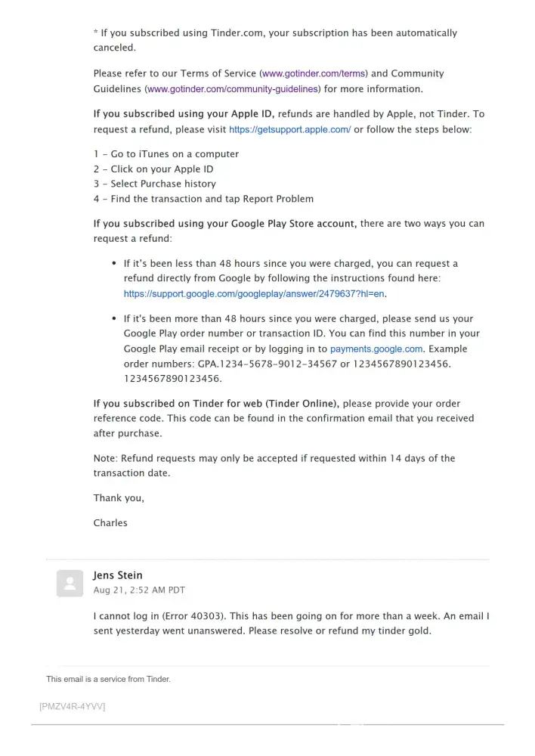The height and width of the screenshot is (756, 535).
Task: Click the 'This email is a service from Tinder' footer
Action: [109, 679]
